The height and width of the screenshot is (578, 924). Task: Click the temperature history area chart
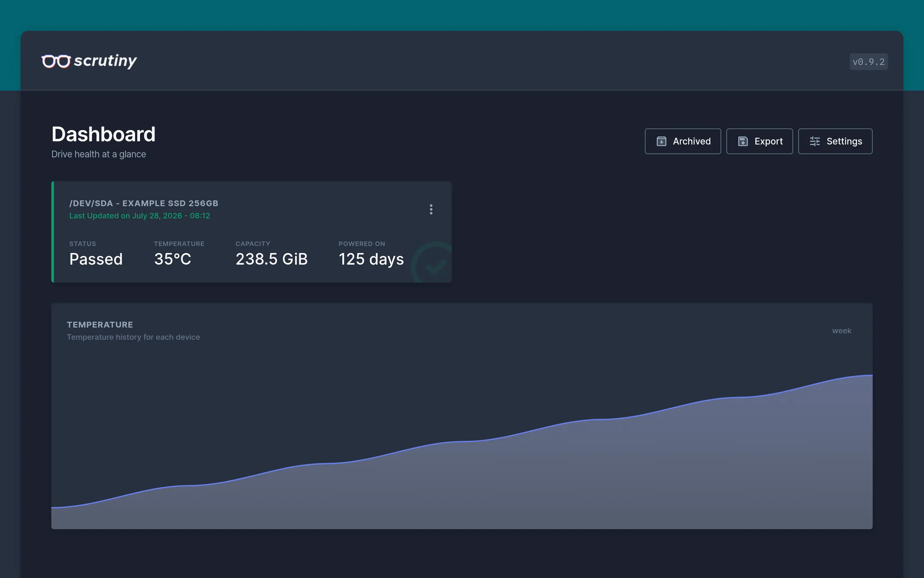tap(462, 452)
